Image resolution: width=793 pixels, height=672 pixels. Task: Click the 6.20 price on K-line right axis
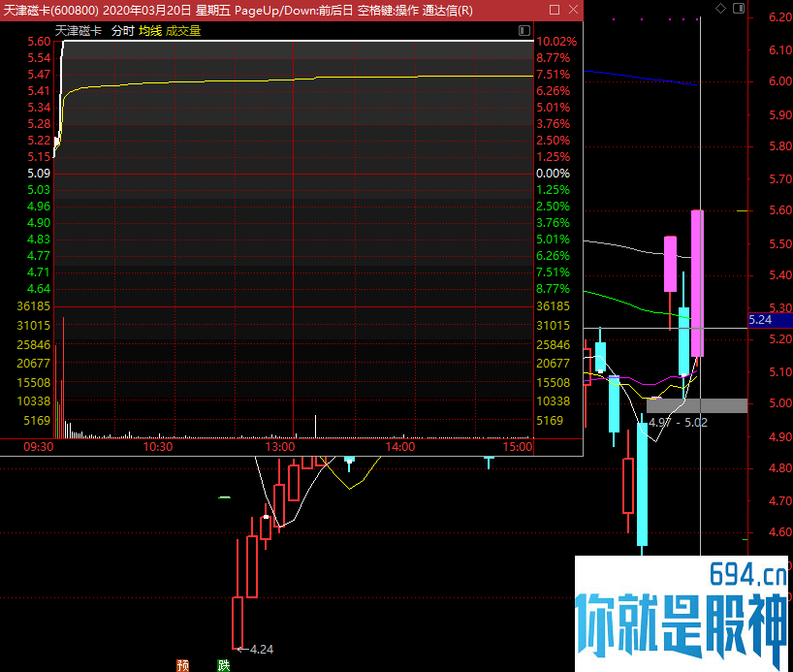click(x=779, y=17)
